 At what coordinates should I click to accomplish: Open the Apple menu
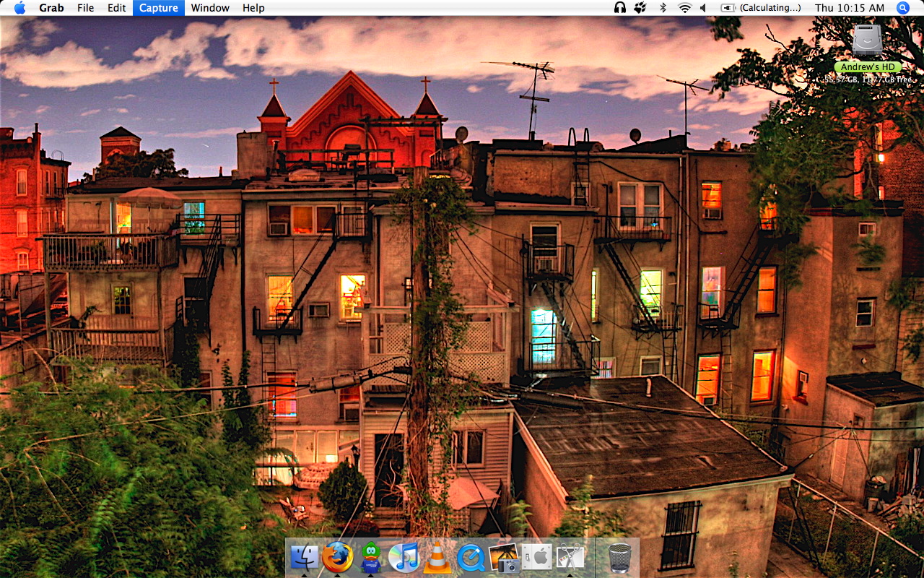tap(19, 8)
